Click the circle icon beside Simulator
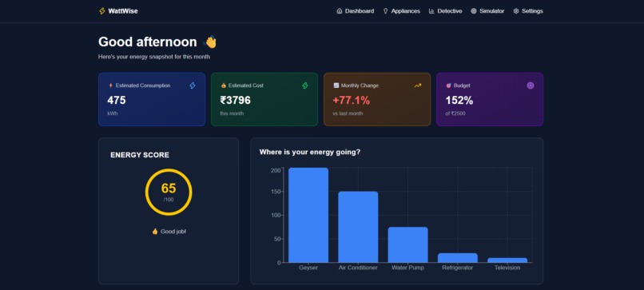 (474, 11)
